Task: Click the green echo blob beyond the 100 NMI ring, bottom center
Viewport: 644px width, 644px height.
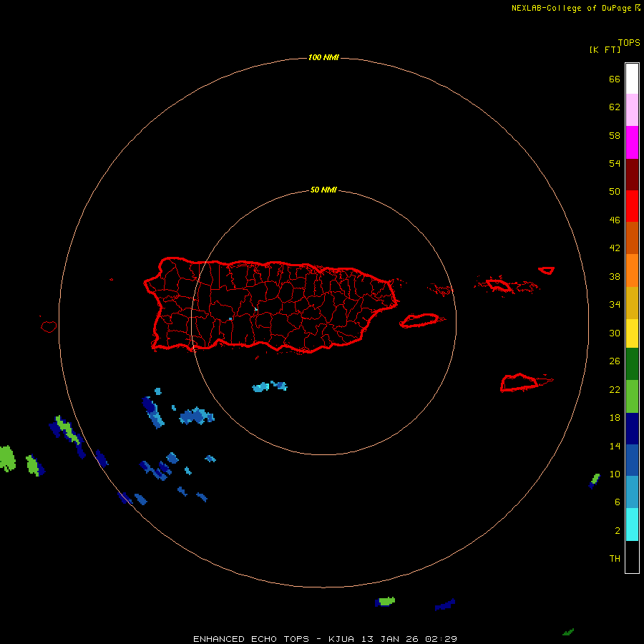Action: (x=386, y=601)
